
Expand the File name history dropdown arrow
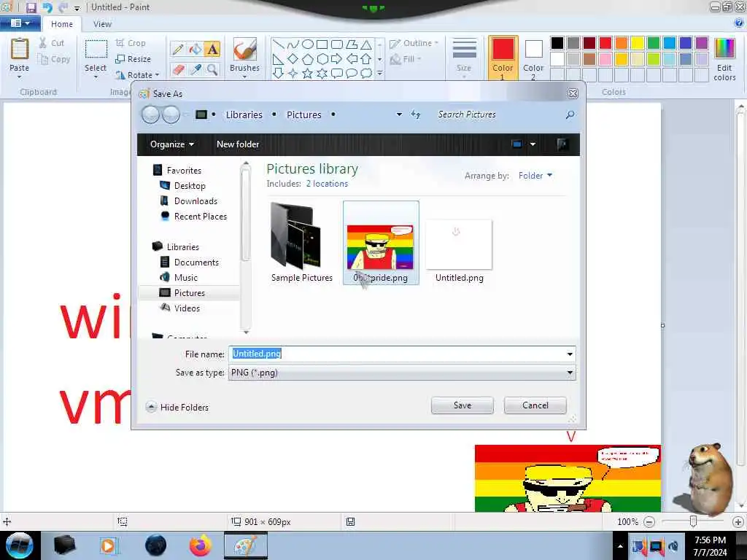point(570,354)
